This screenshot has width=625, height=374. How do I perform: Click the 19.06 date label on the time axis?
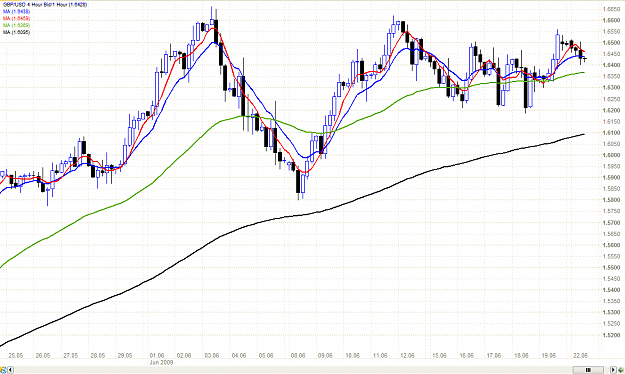(548, 355)
